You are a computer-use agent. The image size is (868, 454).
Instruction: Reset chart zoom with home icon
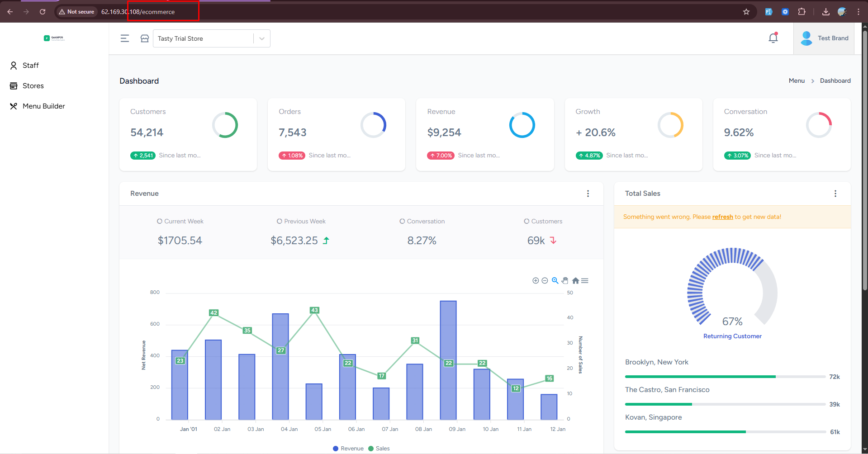click(x=575, y=281)
